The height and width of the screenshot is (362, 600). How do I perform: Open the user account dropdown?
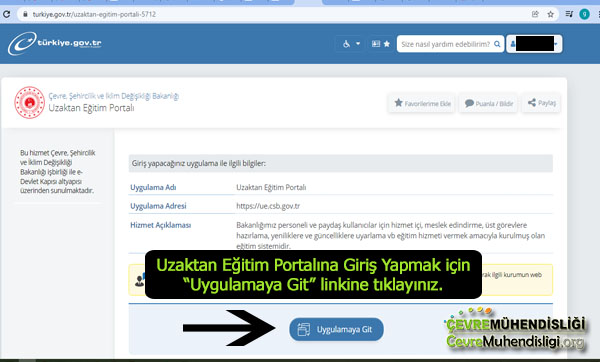[x=534, y=44]
